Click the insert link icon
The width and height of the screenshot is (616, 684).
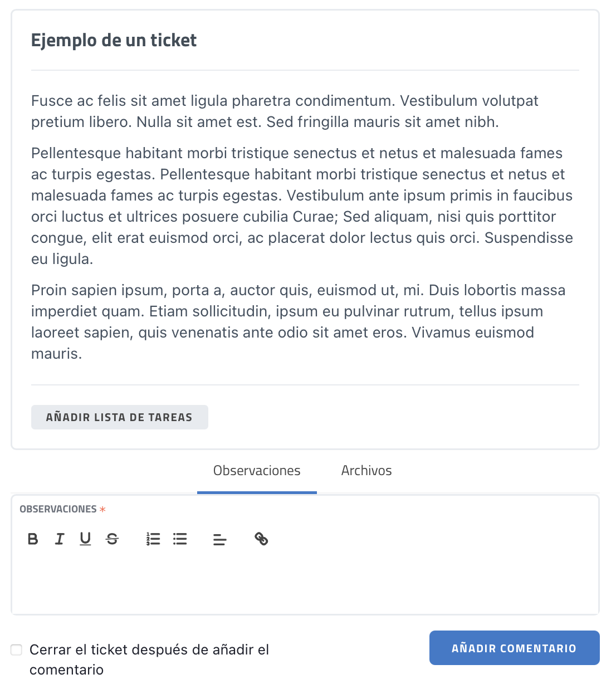click(261, 539)
